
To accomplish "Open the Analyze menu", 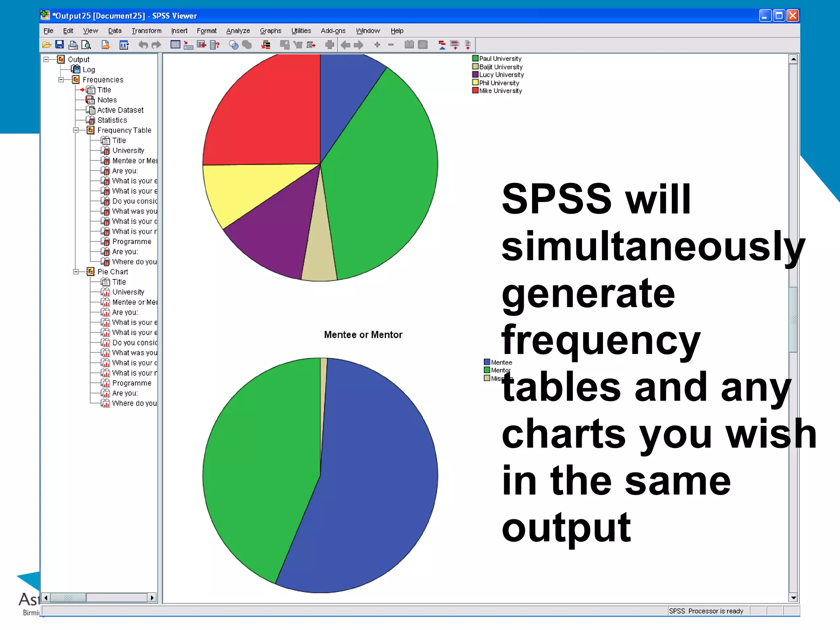I will click(x=238, y=31).
